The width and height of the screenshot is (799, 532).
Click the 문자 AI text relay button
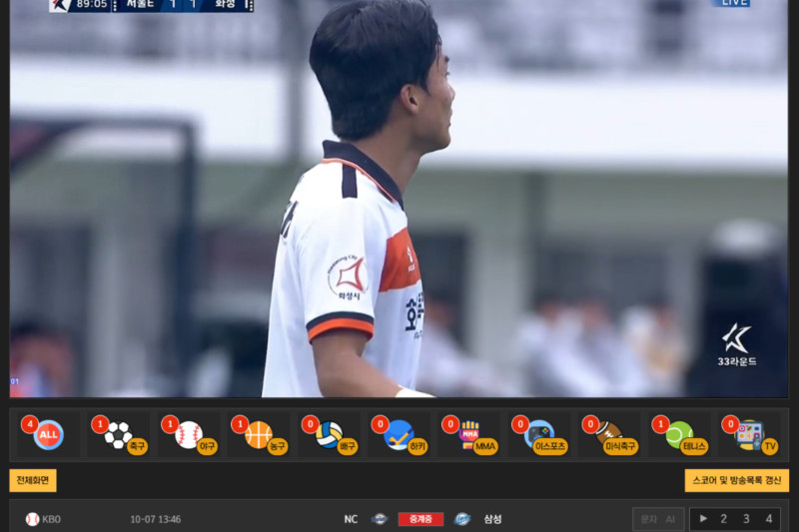pos(658,519)
